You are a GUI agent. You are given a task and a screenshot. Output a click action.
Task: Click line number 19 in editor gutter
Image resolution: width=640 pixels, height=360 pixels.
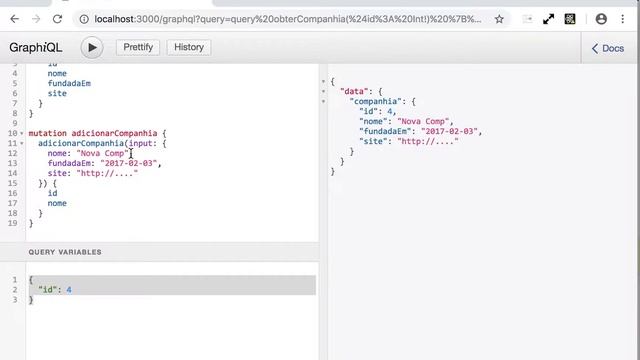tap(13, 223)
